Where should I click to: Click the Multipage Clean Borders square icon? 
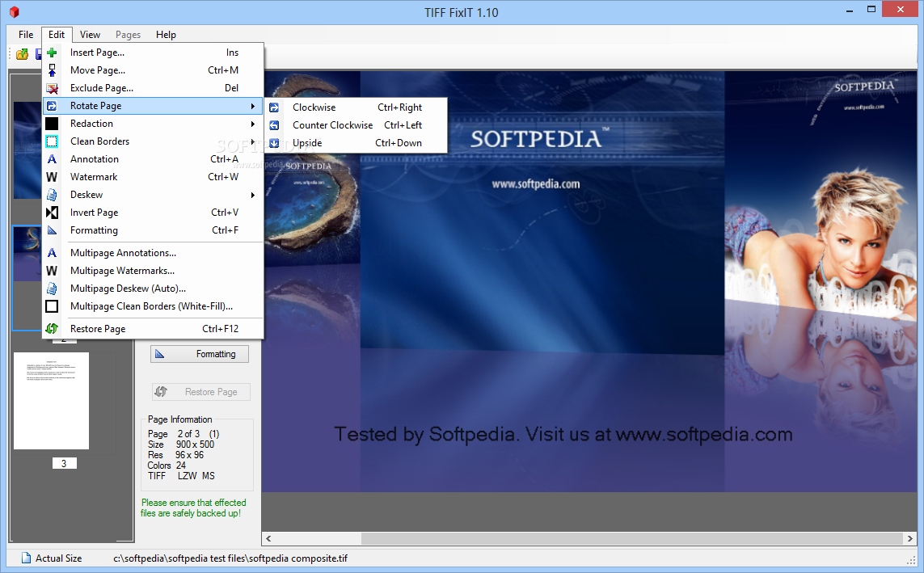(x=52, y=306)
